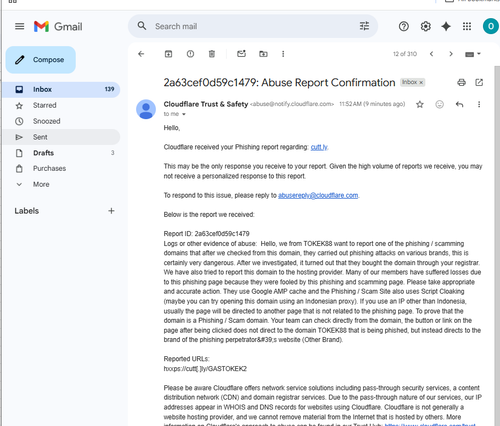
Task: Show search options filter icon
Action: 364,26
